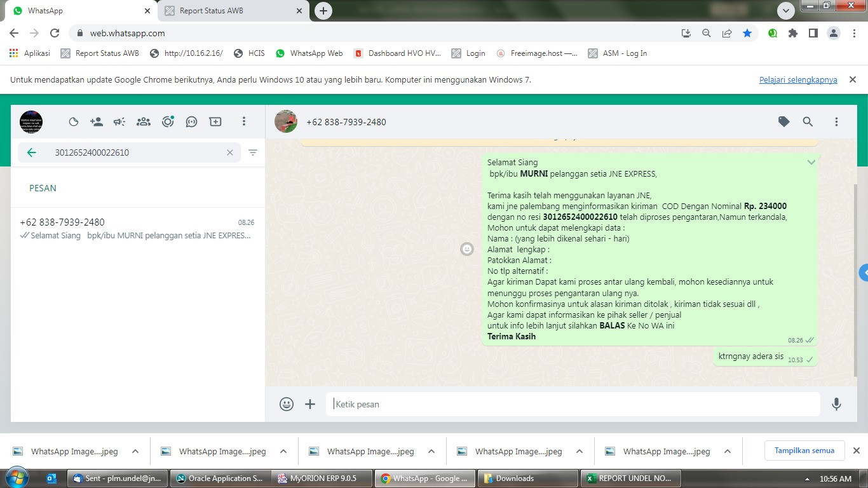Viewport: 868px width, 488px height.
Task: Open the Chrome profile avatar
Action: point(834,33)
